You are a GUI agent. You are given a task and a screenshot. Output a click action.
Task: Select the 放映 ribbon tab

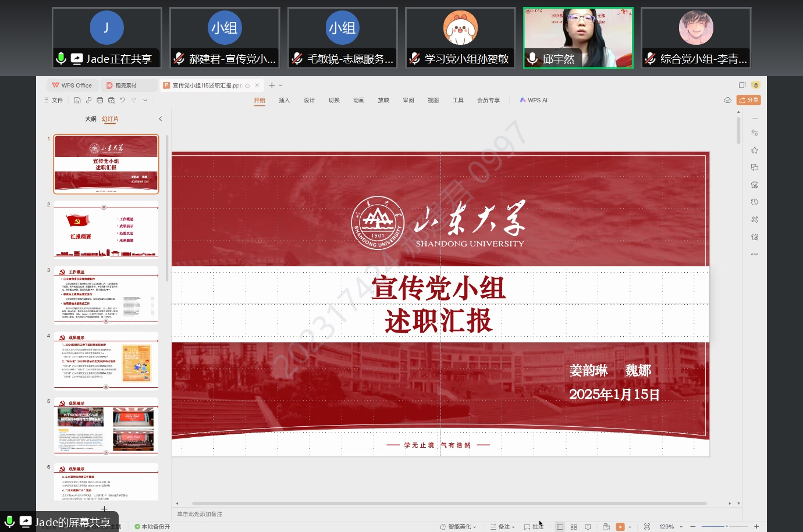coord(383,100)
